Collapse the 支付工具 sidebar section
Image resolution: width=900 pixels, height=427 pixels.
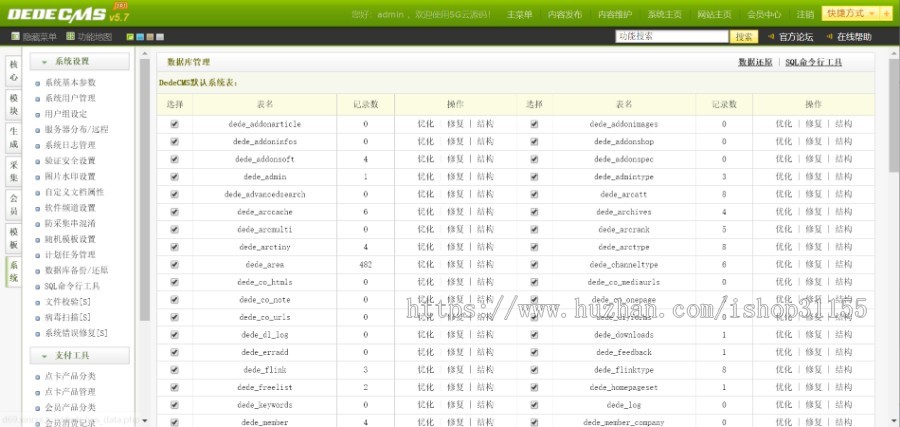(79, 356)
